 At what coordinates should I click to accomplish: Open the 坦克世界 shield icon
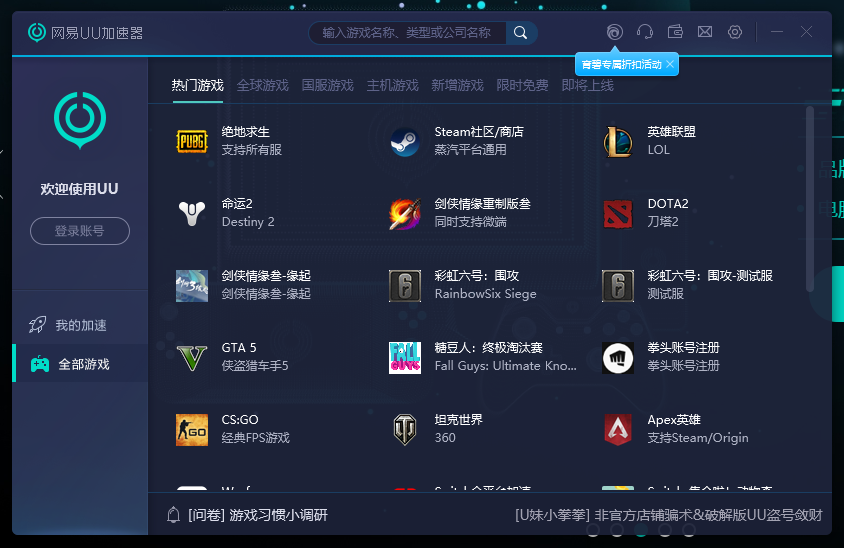point(405,430)
